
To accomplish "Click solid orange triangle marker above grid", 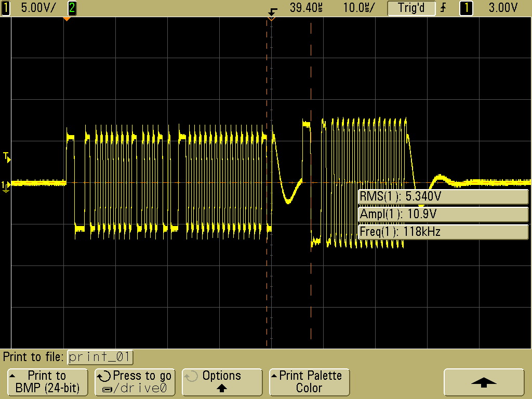I will coord(66,19).
